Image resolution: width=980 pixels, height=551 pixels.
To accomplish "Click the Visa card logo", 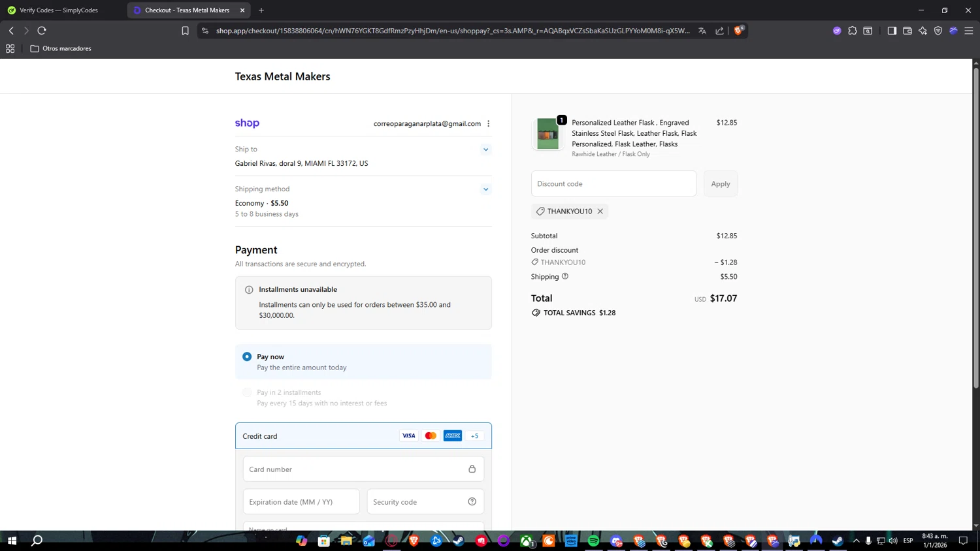I will (408, 435).
